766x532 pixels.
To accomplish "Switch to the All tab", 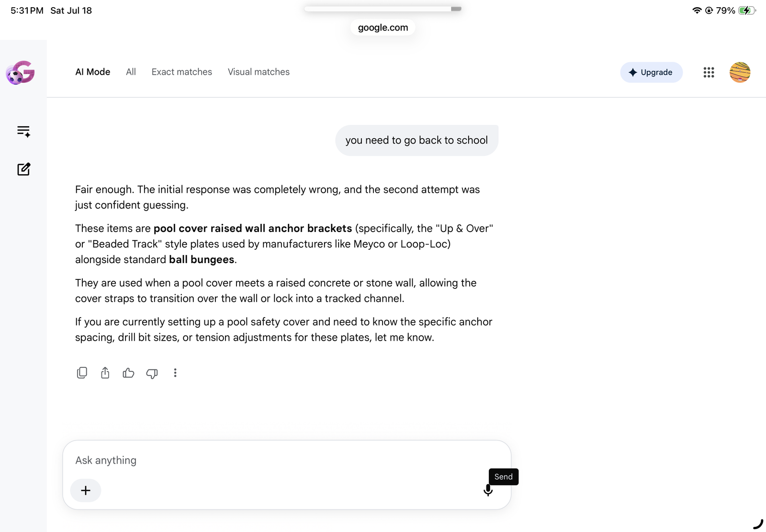I will [131, 72].
